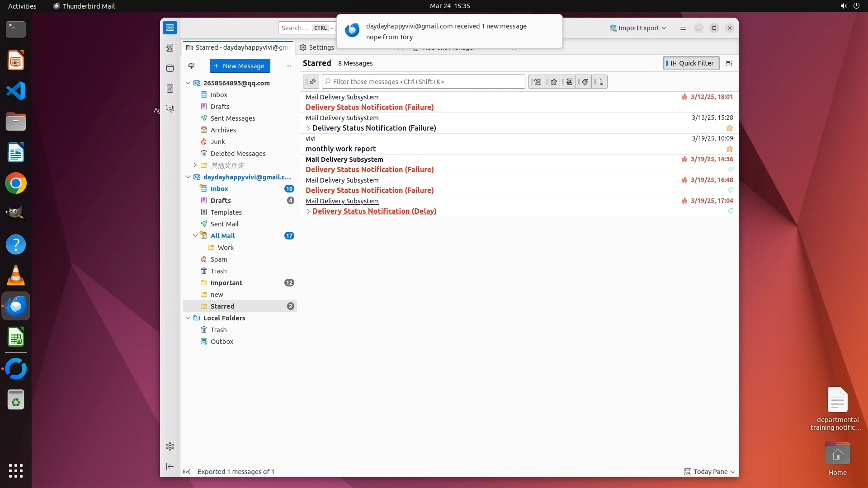Pin quick filters with pushpin icon

tap(311, 82)
